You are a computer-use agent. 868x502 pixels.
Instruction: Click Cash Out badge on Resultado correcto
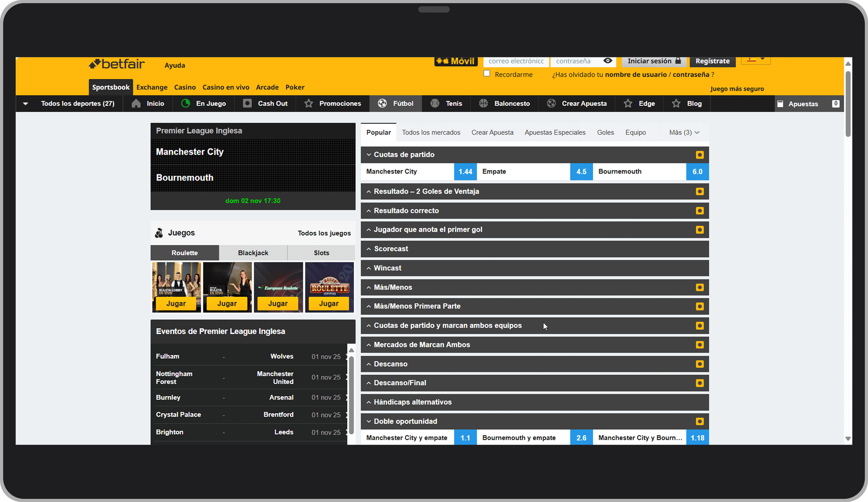[700, 210]
